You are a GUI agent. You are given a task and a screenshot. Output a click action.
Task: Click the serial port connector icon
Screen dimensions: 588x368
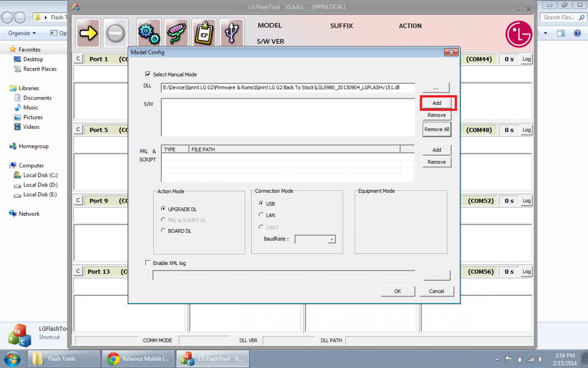[176, 33]
